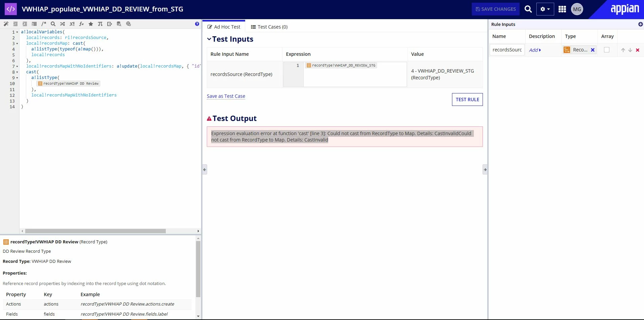Click the shuffle arrows toolbar icon
This screenshot has height=320, width=644.
63,24
